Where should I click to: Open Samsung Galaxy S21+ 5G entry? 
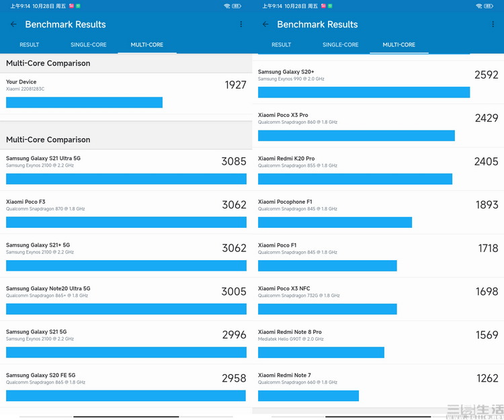(x=126, y=256)
